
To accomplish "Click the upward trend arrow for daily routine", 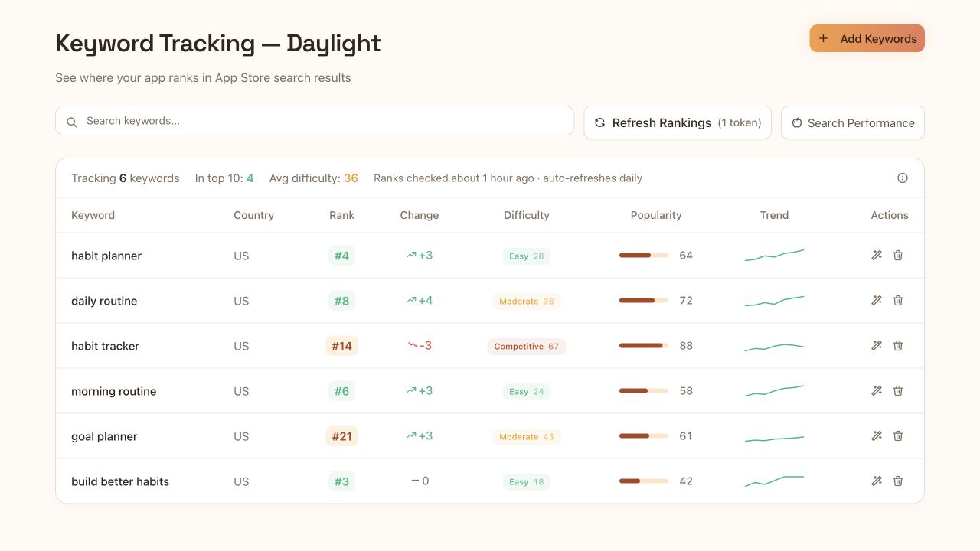I will click(x=411, y=300).
